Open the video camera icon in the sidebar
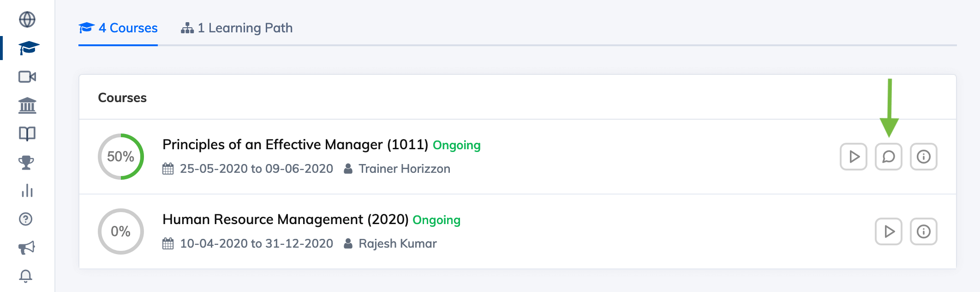The height and width of the screenshot is (292, 980). (x=27, y=77)
